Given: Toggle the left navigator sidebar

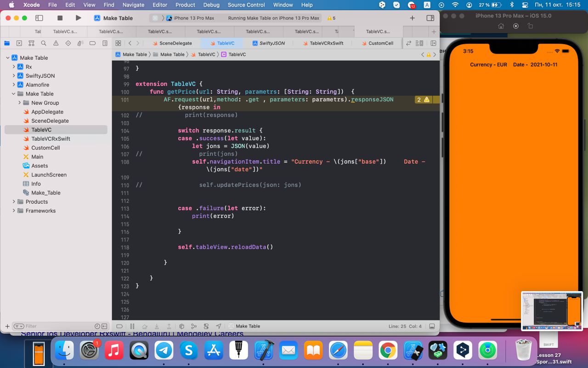Looking at the screenshot, I should click(39, 18).
